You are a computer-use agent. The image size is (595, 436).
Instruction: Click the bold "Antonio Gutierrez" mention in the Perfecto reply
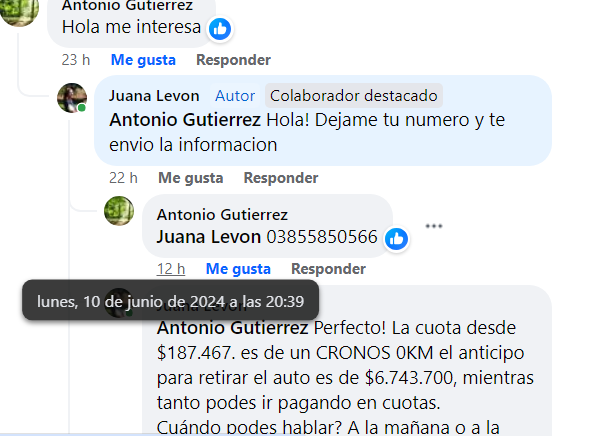(x=232, y=327)
